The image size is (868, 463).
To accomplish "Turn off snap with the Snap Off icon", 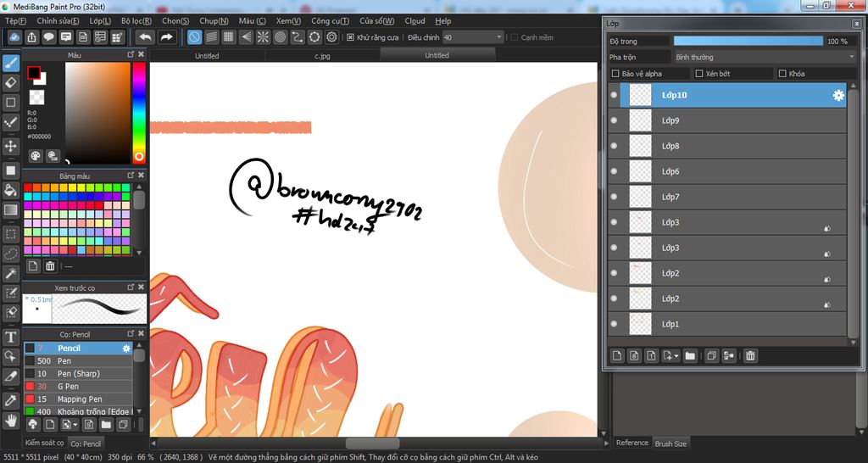I will tap(194, 37).
